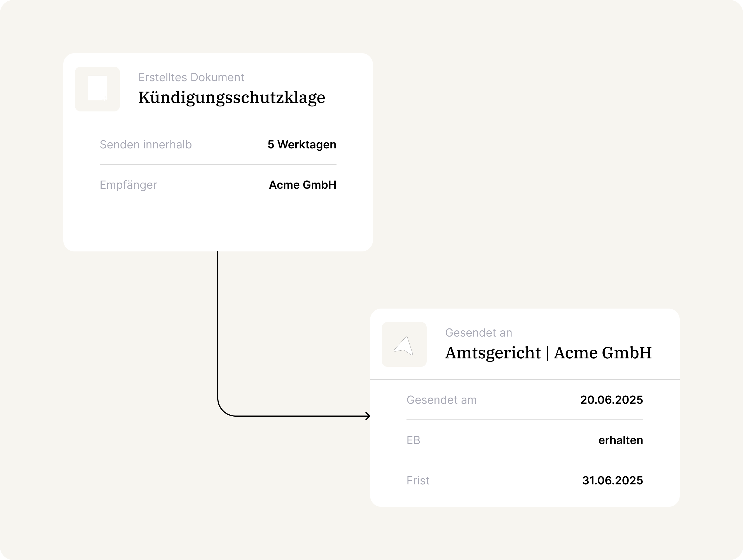Click the arrowhead pointing at the sent card
The height and width of the screenshot is (560, 743).
pos(368,416)
